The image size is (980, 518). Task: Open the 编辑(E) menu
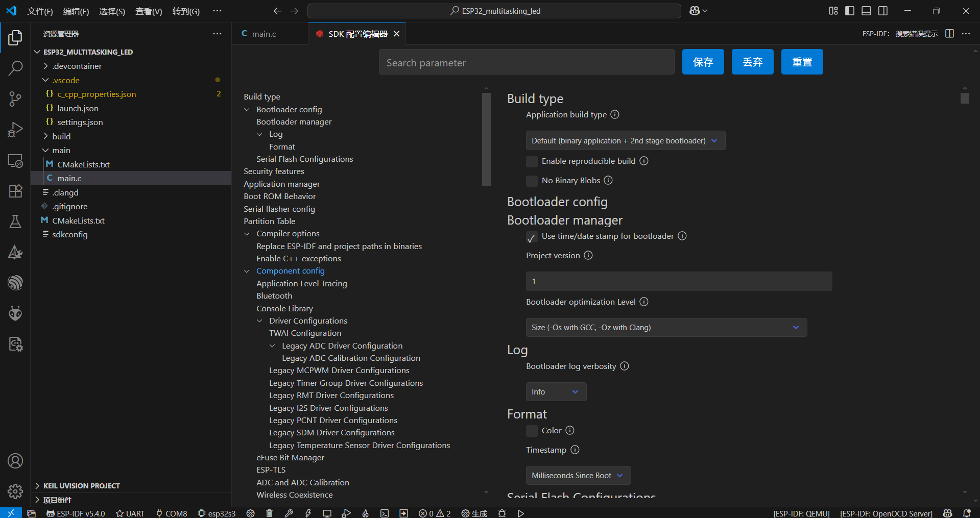76,11
